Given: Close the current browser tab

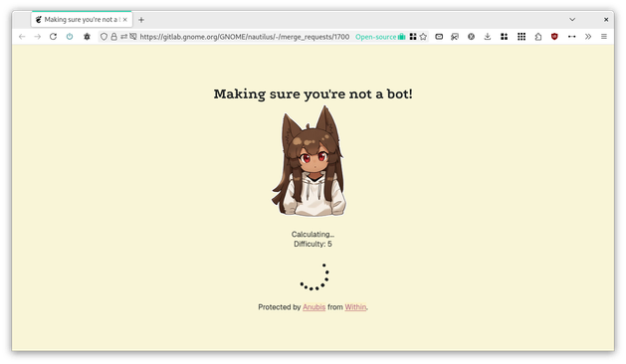Looking at the screenshot, I should pyautogui.click(x=125, y=19).
